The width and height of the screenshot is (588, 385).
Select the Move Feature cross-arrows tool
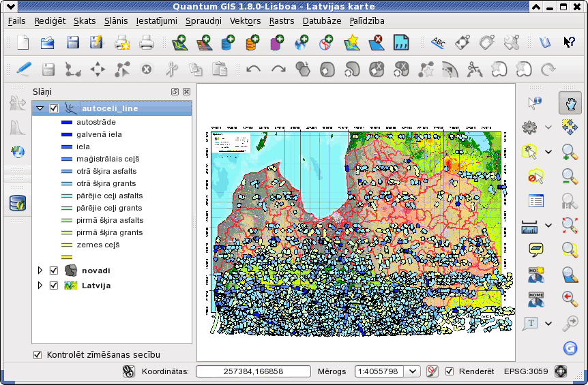point(98,70)
